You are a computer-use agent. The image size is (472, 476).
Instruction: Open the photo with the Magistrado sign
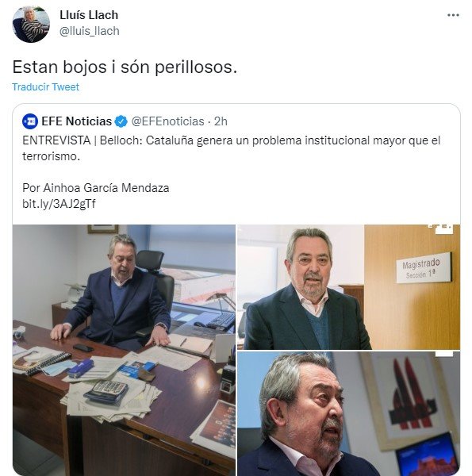click(x=348, y=287)
